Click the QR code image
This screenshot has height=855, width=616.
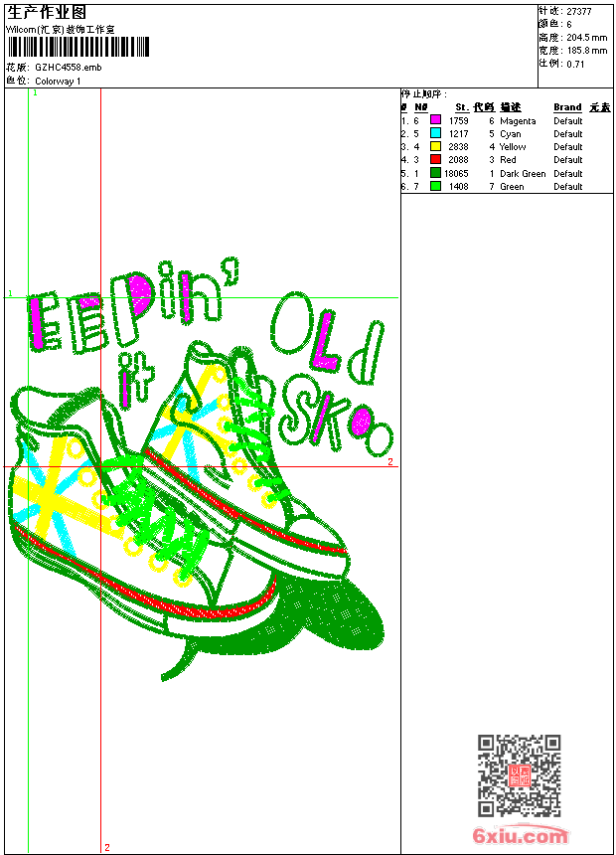coord(519,775)
